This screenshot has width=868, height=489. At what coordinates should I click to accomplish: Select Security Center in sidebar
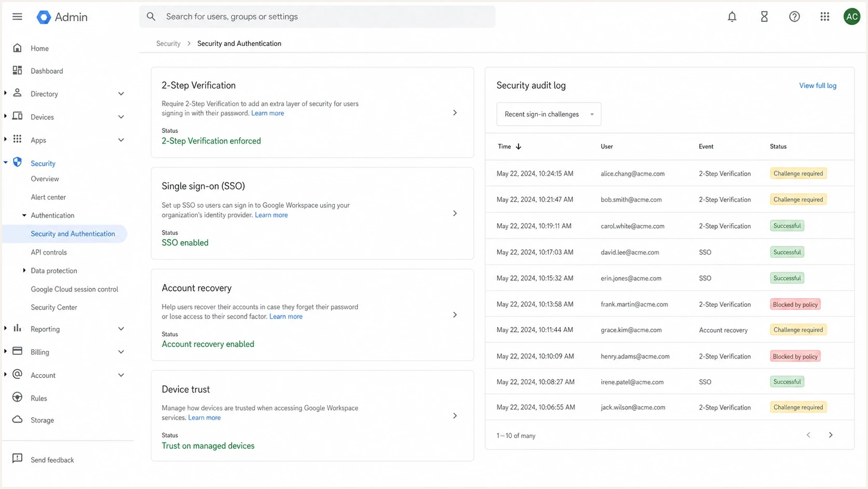(54, 307)
